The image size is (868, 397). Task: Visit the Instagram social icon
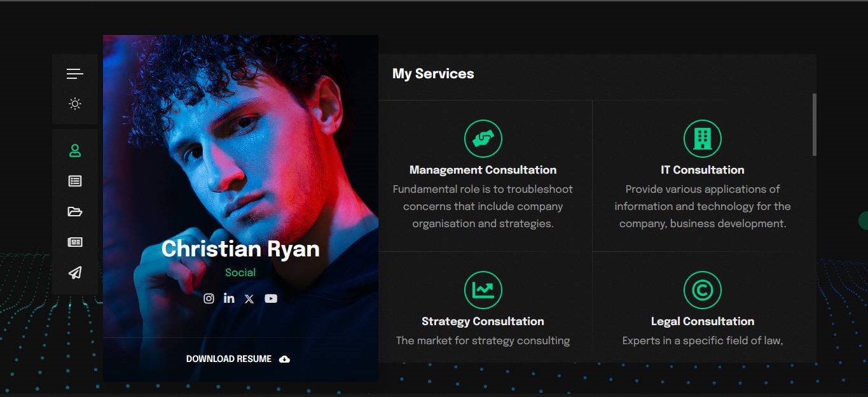coord(209,298)
